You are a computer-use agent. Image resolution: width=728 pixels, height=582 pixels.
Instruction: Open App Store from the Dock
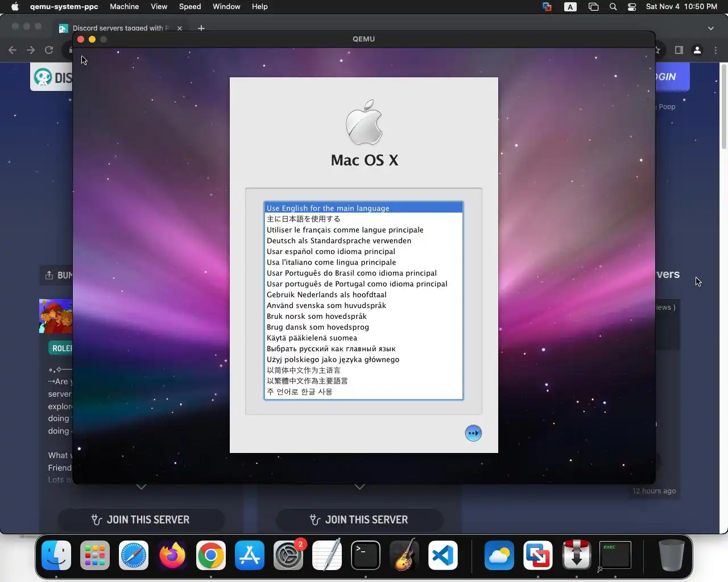[250, 555]
